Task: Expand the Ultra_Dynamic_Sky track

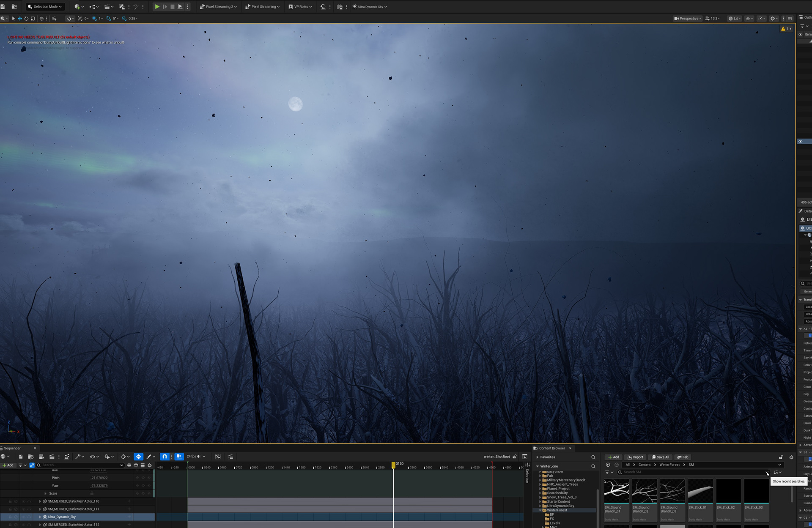Action: point(40,517)
